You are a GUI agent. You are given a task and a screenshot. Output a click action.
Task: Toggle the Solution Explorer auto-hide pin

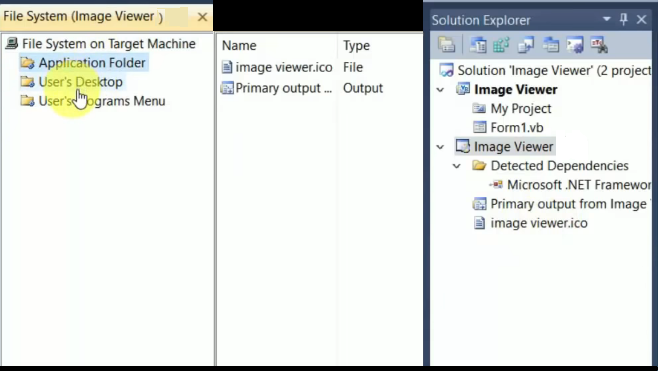tap(624, 19)
